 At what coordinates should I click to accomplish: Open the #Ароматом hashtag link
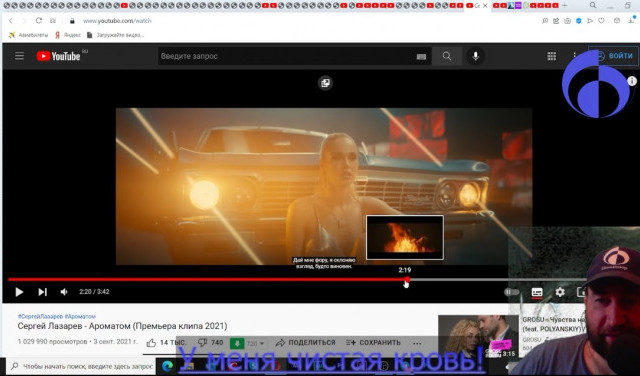click(80, 316)
